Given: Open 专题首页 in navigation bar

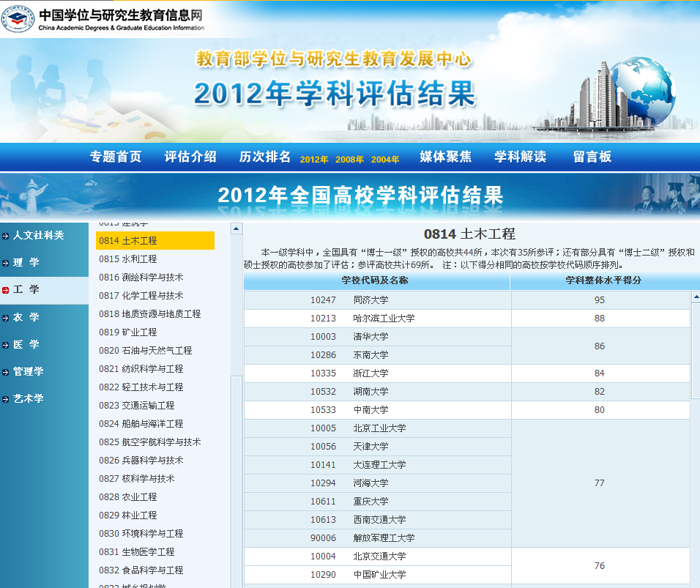Looking at the screenshot, I should click(x=116, y=157).
